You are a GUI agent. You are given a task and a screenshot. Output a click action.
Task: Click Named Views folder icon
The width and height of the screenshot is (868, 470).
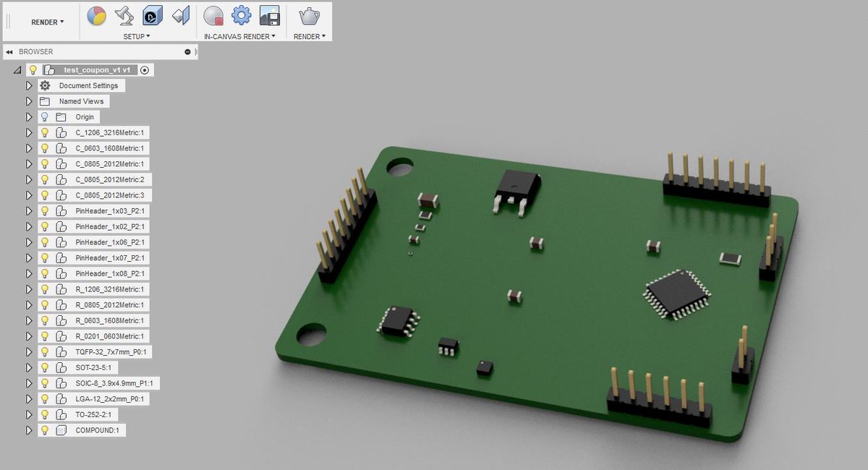[x=45, y=101]
